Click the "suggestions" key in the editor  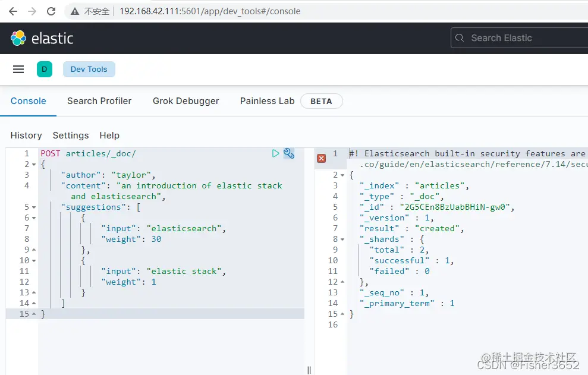point(93,207)
